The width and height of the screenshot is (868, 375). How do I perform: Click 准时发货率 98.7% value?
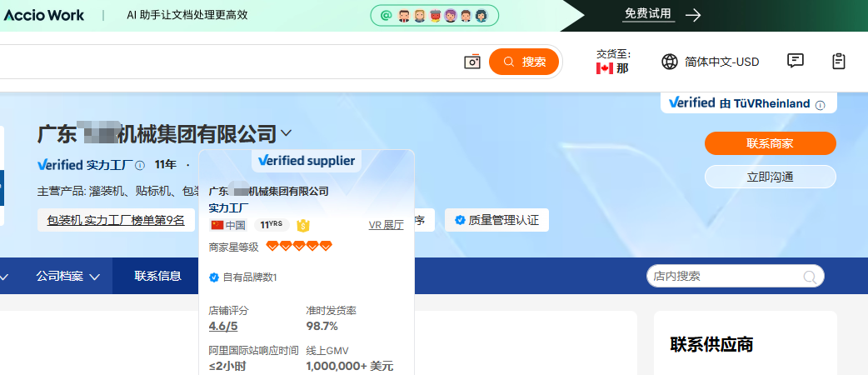tap(322, 327)
